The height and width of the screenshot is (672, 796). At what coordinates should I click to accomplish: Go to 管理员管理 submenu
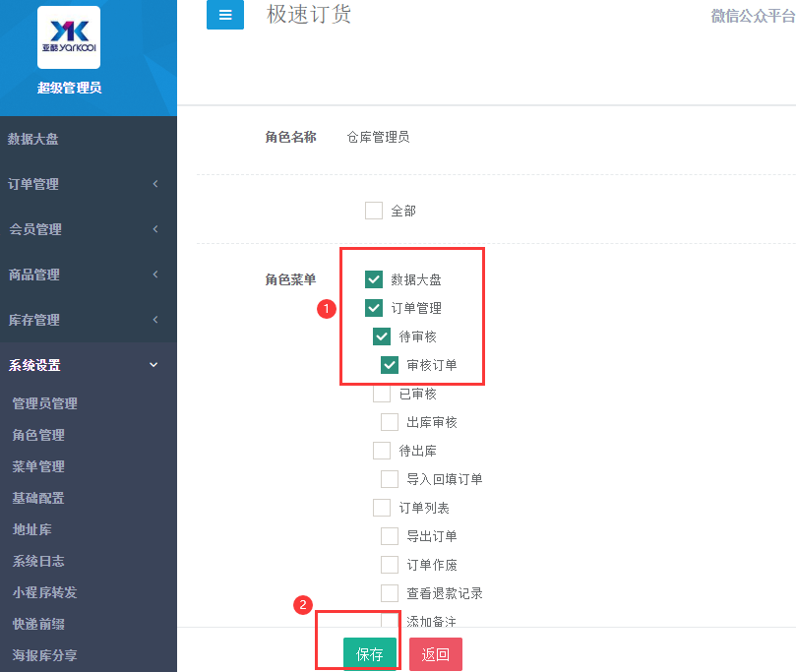point(44,403)
